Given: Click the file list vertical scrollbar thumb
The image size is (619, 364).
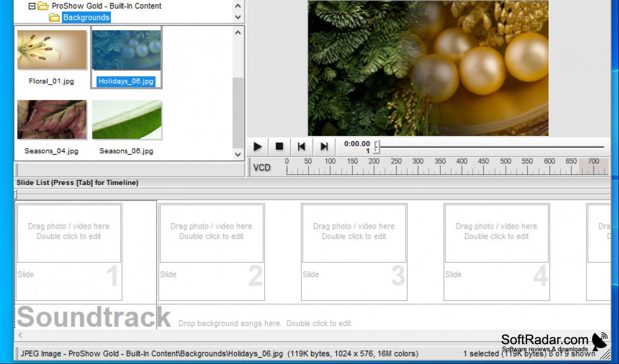Looking at the screenshot, I should (x=238, y=113).
